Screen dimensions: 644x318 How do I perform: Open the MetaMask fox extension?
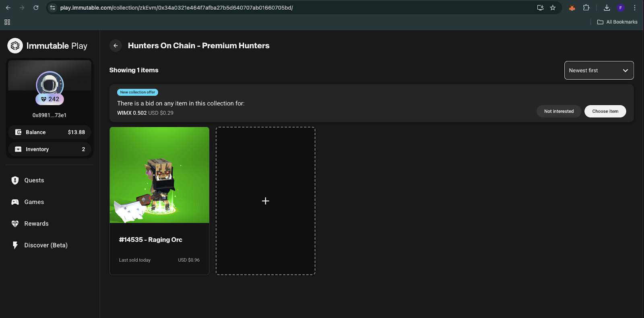coord(572,8)
